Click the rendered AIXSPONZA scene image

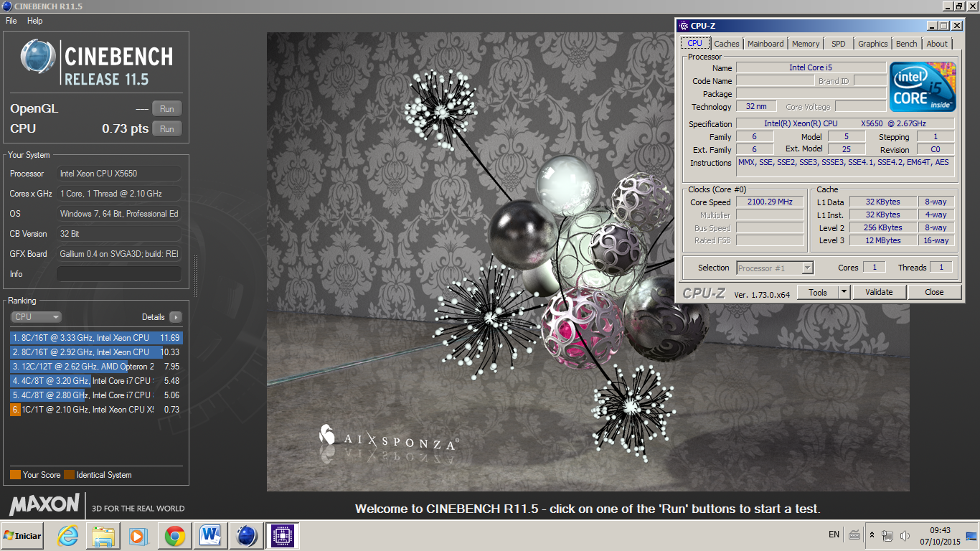point(588,262)
